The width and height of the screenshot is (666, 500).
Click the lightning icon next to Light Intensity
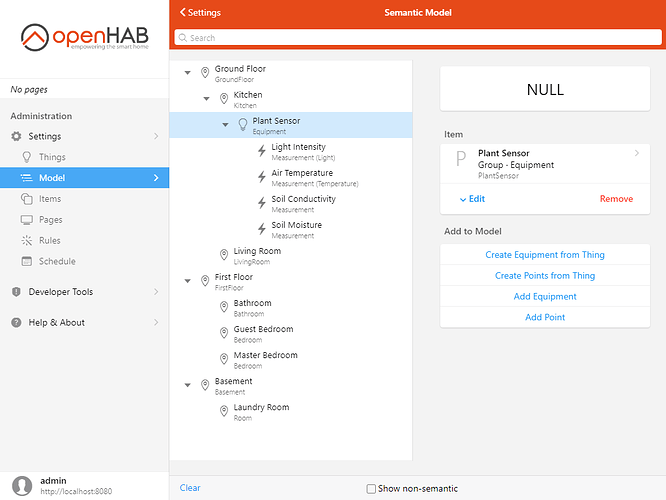[262, 151]
